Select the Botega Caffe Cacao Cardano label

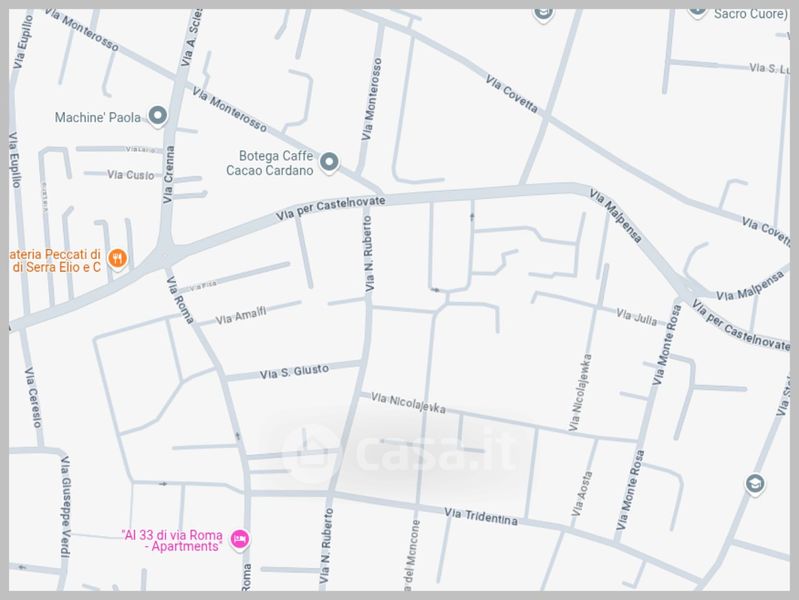tap(270, 163)
